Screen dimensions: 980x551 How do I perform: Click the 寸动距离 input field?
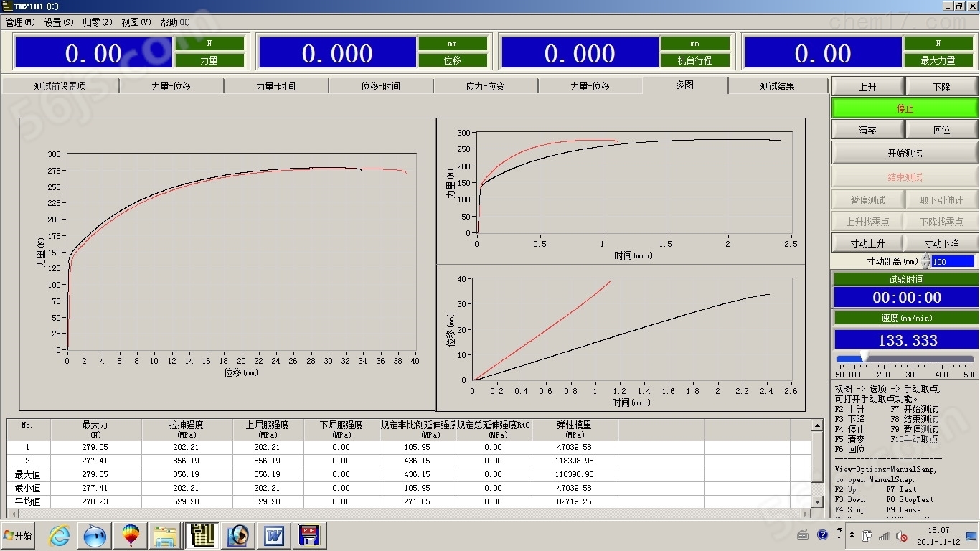coord(953,262)
